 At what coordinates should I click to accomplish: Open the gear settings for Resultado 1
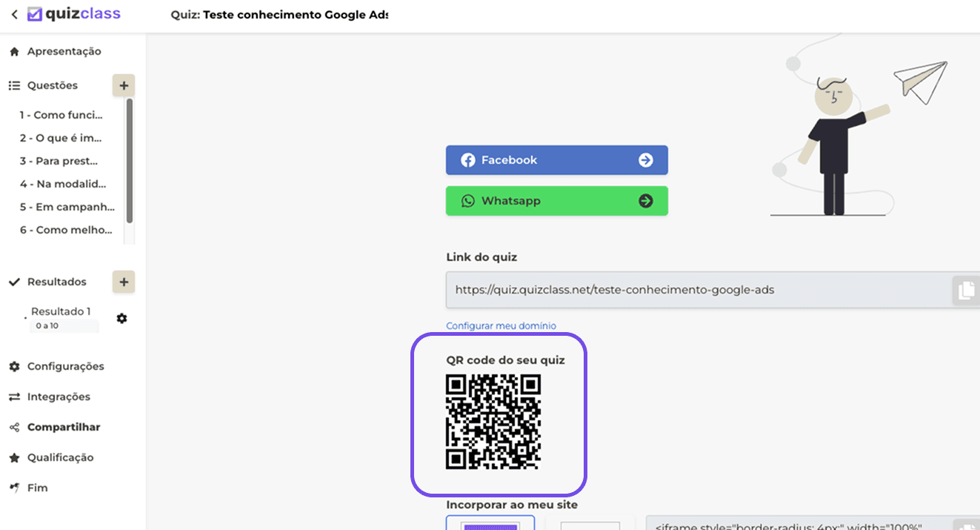click(122, 318)
